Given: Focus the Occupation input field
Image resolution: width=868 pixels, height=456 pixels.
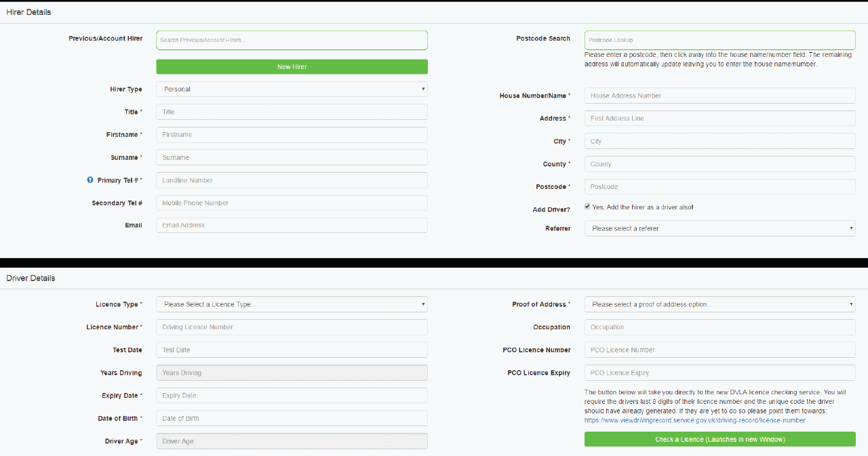Looking at the screenshot, I should (x=719, y=327).
